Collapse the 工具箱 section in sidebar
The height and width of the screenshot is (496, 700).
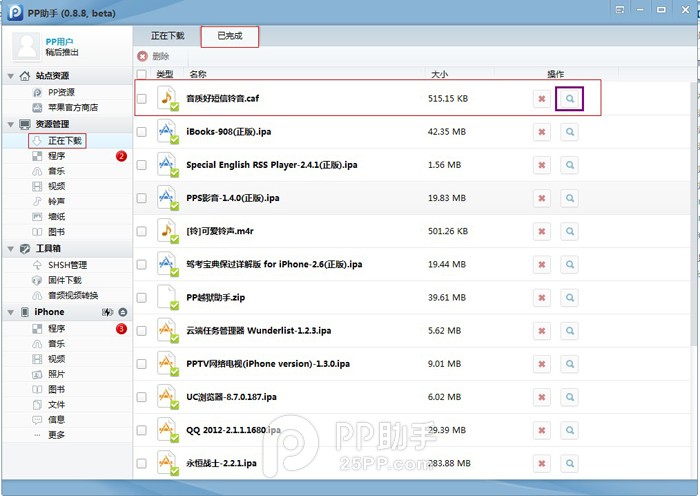10,248
